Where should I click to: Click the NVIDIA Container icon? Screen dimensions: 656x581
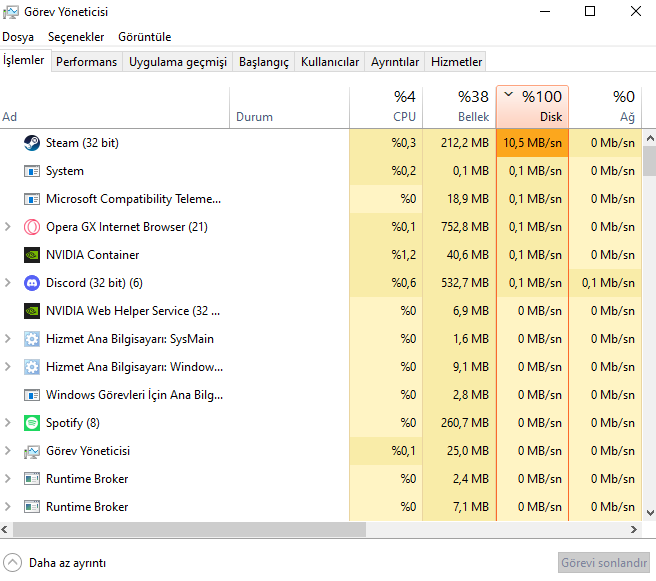[x=31, y=255]
